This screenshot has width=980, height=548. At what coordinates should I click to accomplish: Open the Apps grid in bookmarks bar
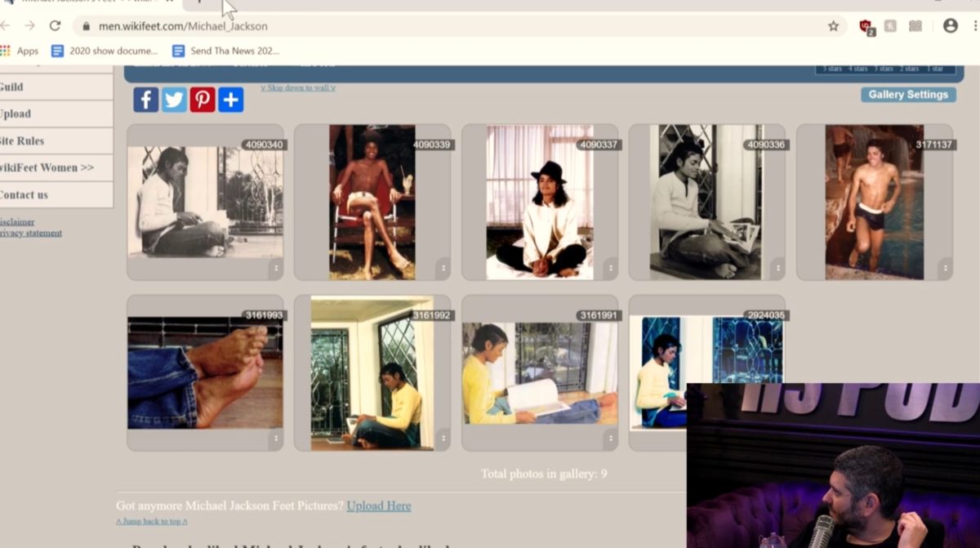point(20,51)
